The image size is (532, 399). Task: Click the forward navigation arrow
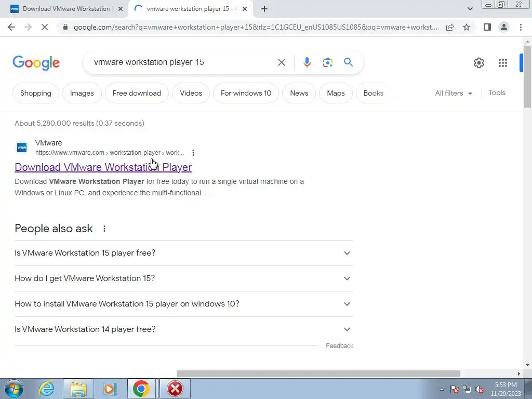[x=28, y=27]
